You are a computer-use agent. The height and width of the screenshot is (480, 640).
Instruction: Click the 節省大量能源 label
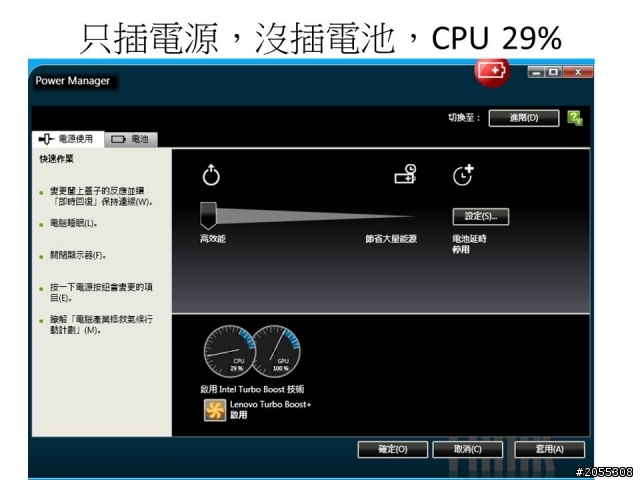(391, 239)
